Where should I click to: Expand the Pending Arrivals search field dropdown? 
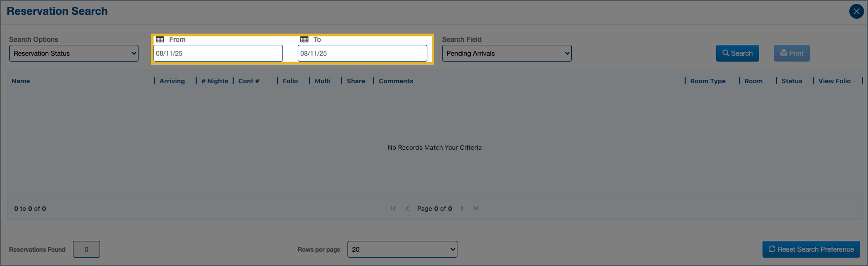[507, 53]
